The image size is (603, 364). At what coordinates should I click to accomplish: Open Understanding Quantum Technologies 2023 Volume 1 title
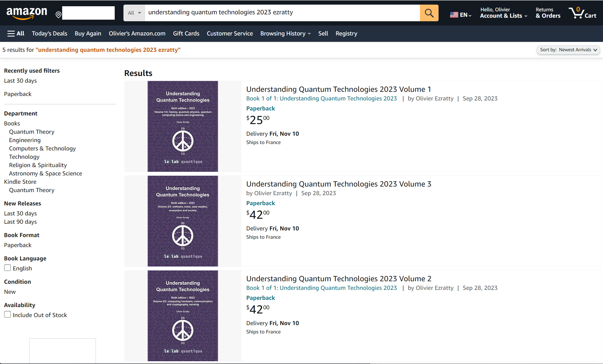tap(339, 89)
